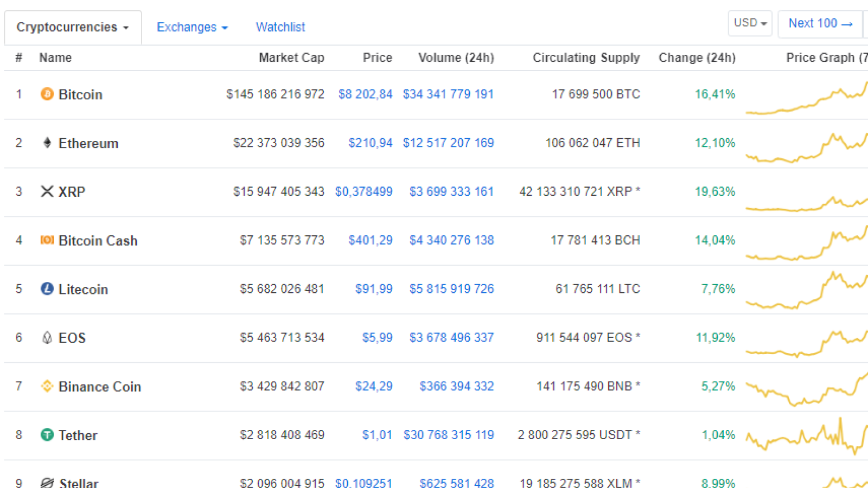Open the Ethereum price graph thumbnail
The width and height of the screenshot is (868, 488).
[x=807, y=147]
